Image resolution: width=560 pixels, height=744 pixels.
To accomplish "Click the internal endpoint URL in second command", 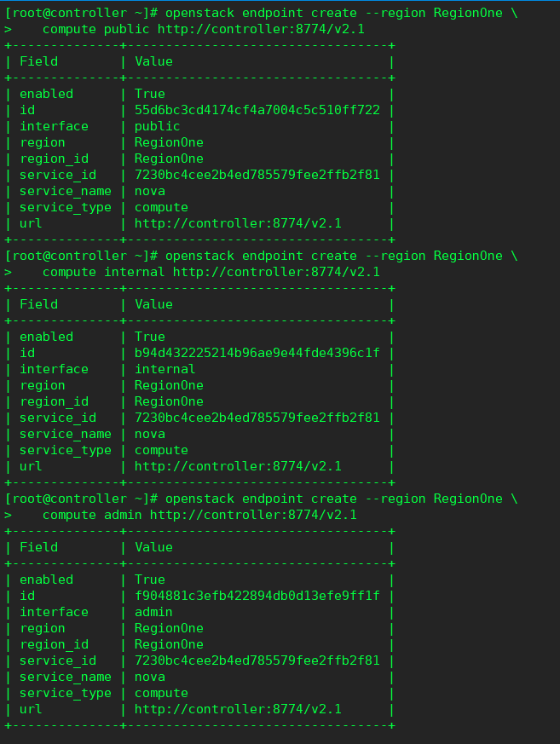I will [x=276, y=272].
